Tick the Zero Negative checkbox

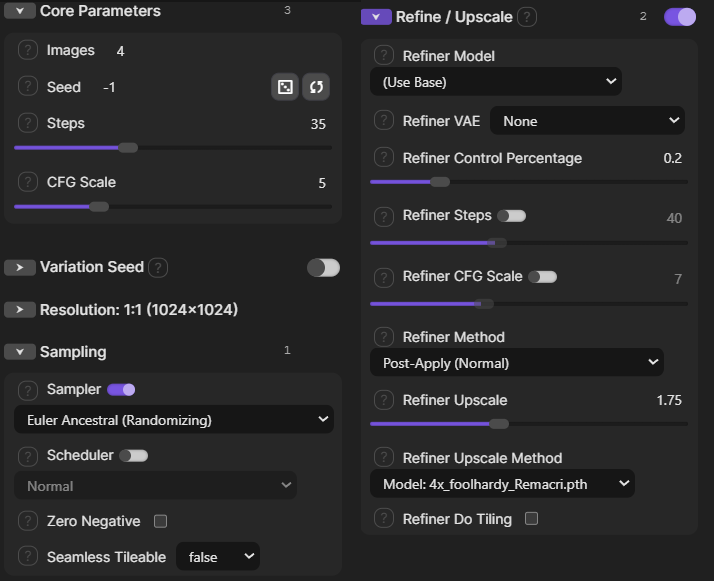click(x=160, y=521)
